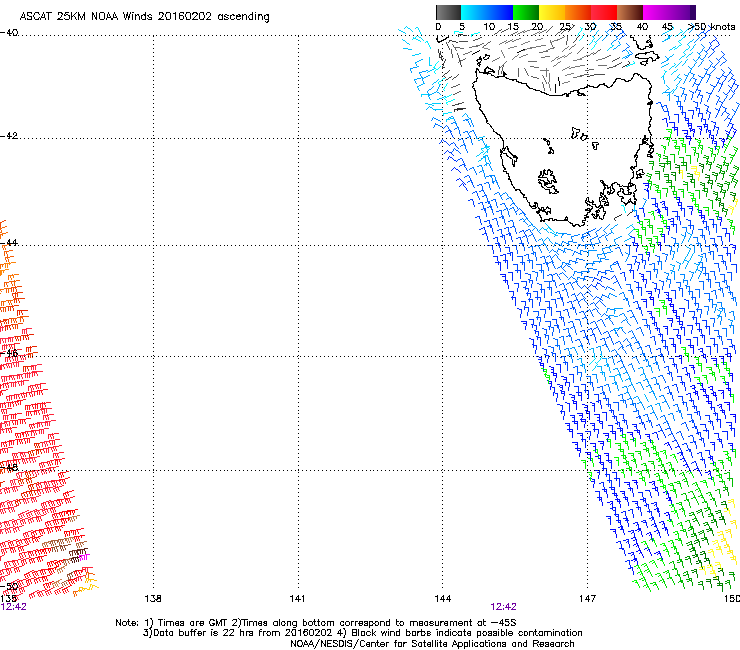Image resolution: width=740 pixels, height=650 pixels.
Task: Click the red 30-35 knots legend segment
Action: coord(604,12)
